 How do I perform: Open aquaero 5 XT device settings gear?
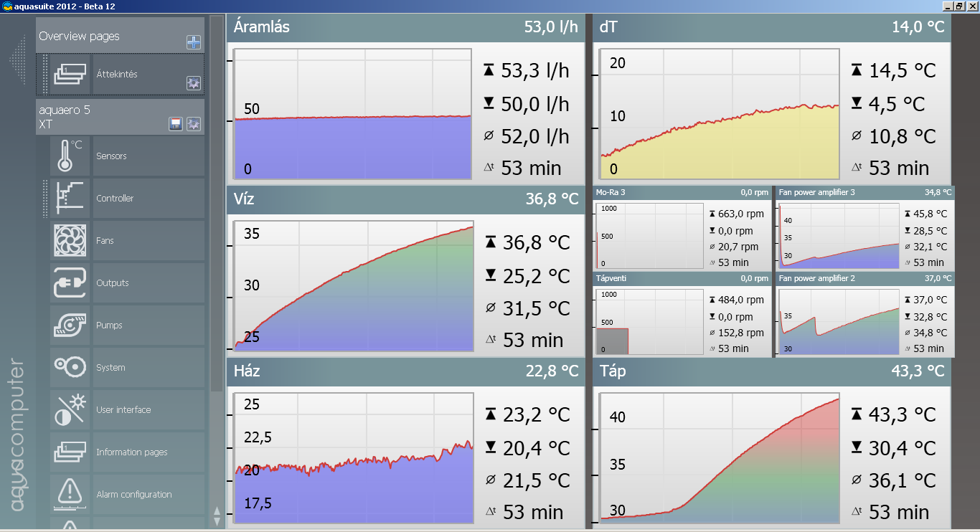[x=194, y=124]
